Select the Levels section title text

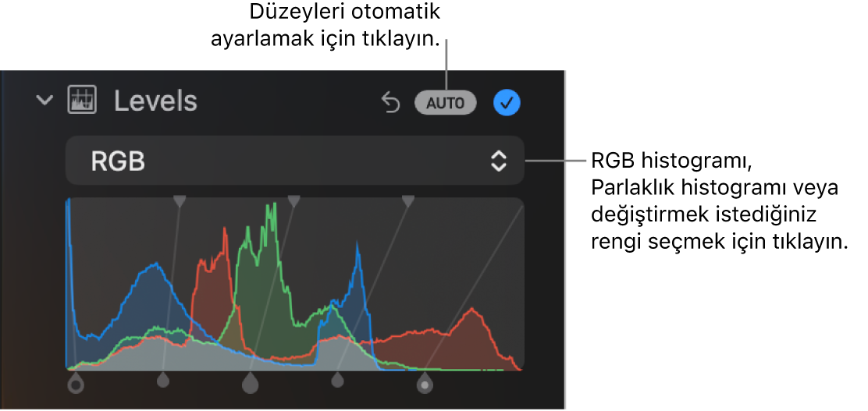(x=155, y=101)
